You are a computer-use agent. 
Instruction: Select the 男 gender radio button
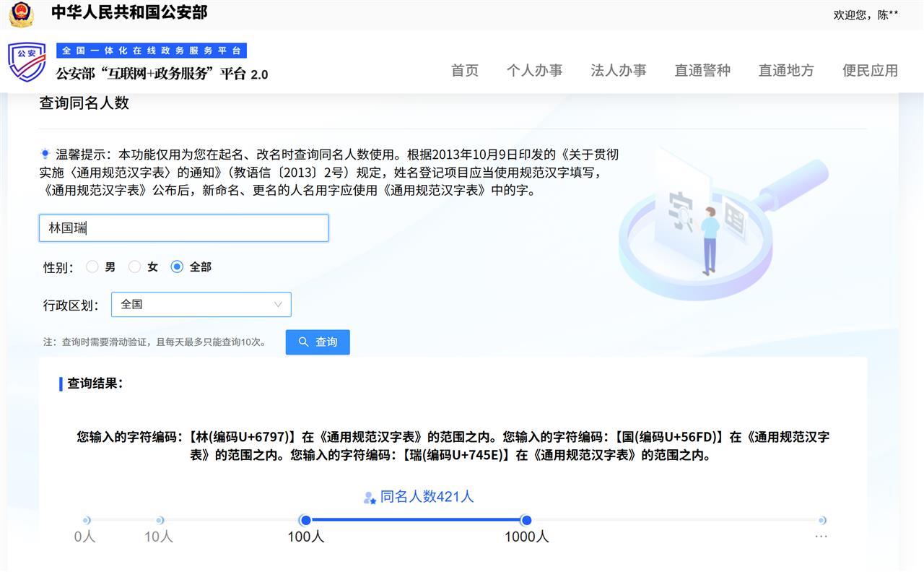92,266
